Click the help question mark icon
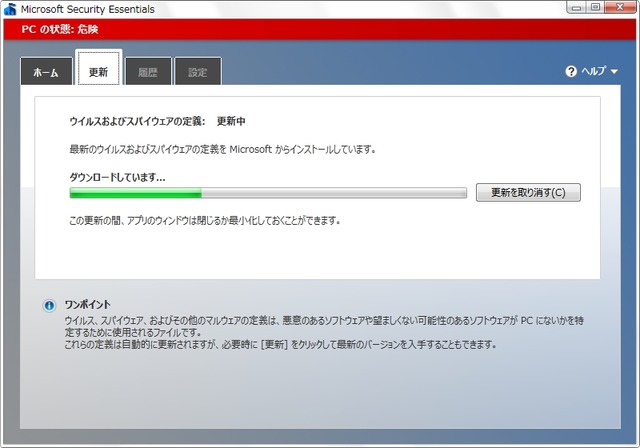The width and height of the screenshot is (640, 448). [571, 71]
